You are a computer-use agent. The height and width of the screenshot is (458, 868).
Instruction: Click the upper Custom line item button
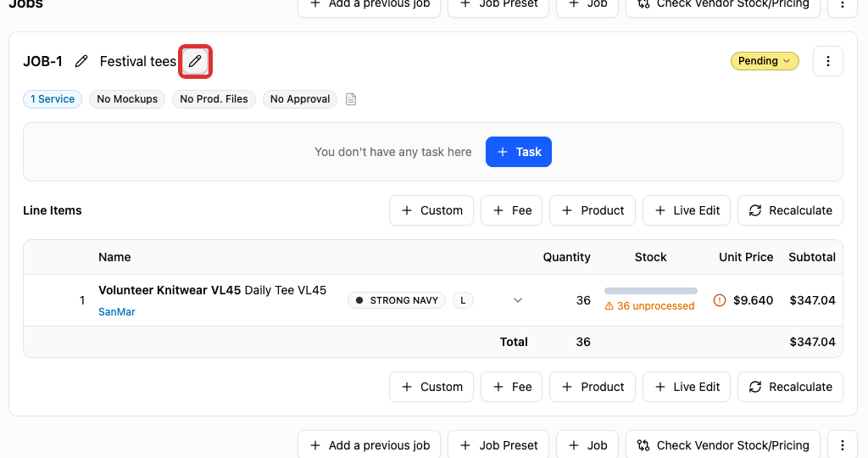coord(431,210)
